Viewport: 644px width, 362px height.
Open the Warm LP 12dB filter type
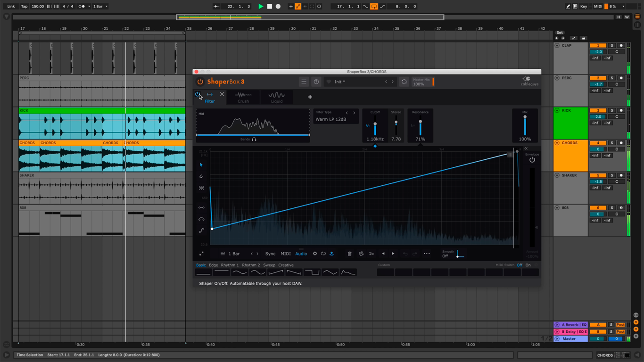(x=331, y=119)
